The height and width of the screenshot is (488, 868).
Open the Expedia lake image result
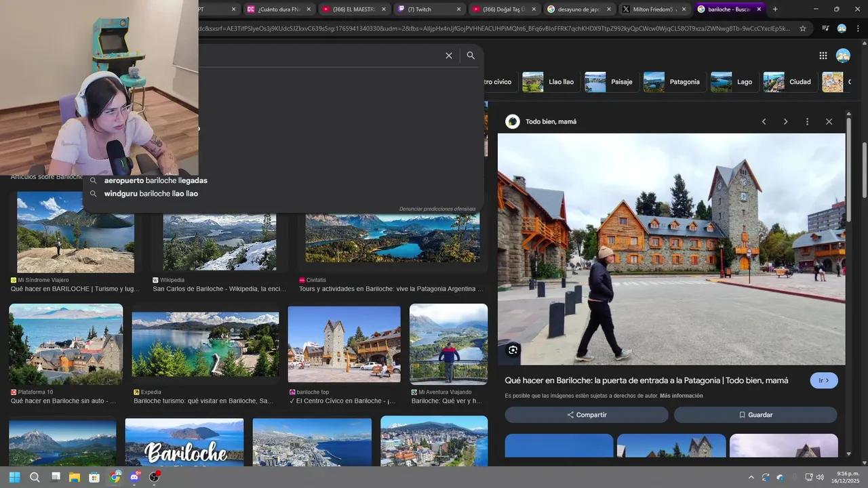coord(205,344)
